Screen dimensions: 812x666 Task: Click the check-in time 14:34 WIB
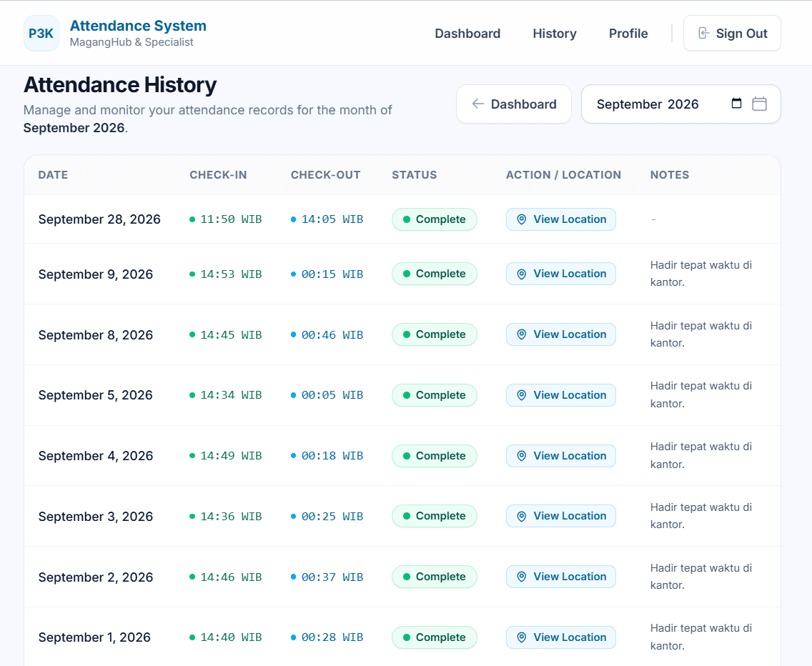226,395
